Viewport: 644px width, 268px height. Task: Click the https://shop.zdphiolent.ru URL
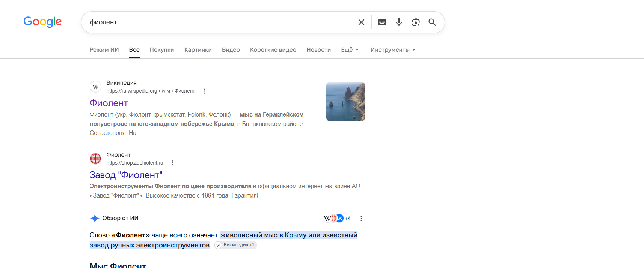(x=135, y=163)
